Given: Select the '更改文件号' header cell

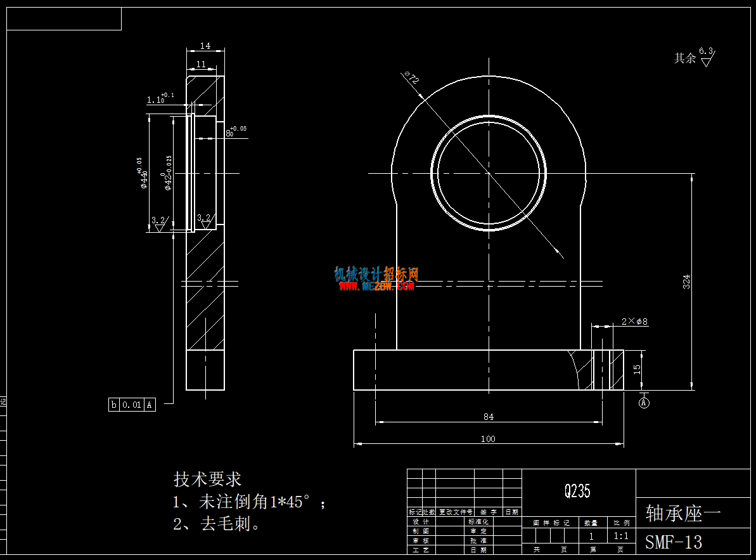Looking at the screenshot, I should point(456,512).
